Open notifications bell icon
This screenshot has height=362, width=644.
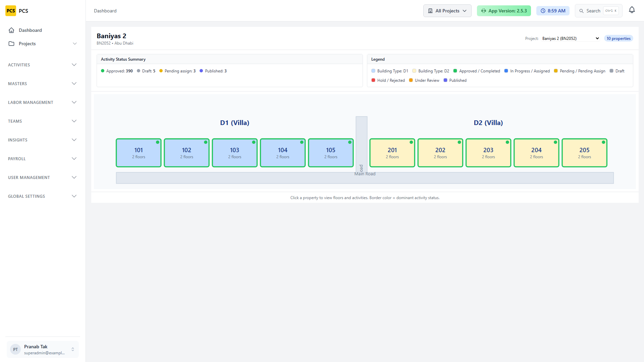(x=632, y=10)
